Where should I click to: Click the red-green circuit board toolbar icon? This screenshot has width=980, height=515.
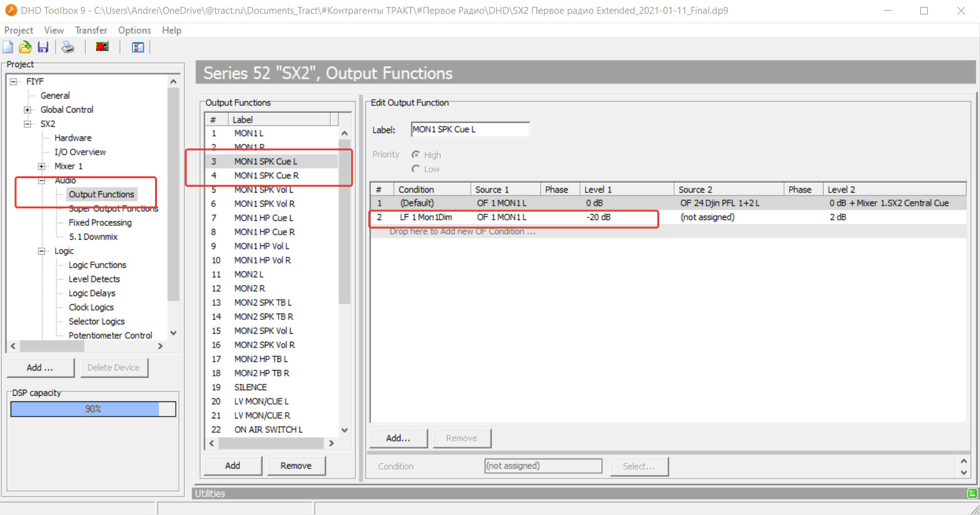pyautogui.click(x=102, y=47)
